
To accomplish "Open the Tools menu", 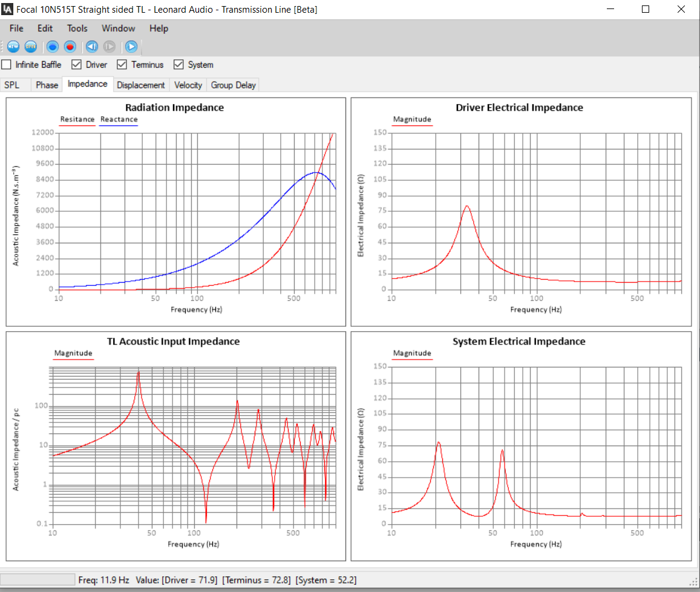I will [77, 28].
